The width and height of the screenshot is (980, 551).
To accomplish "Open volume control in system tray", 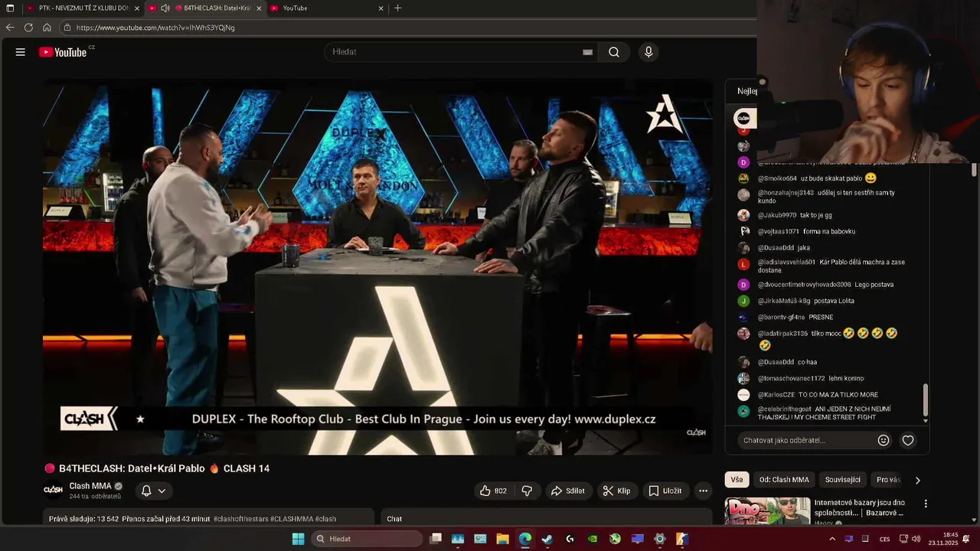I will click(916, 539).
